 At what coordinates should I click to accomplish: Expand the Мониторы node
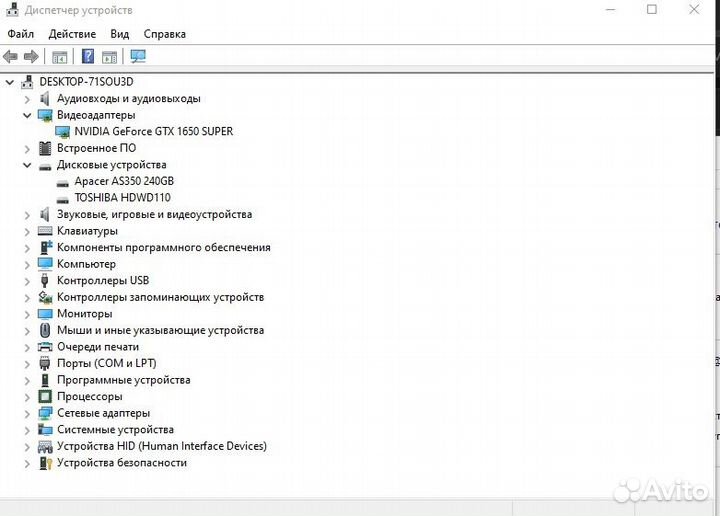tap(27, 314)
